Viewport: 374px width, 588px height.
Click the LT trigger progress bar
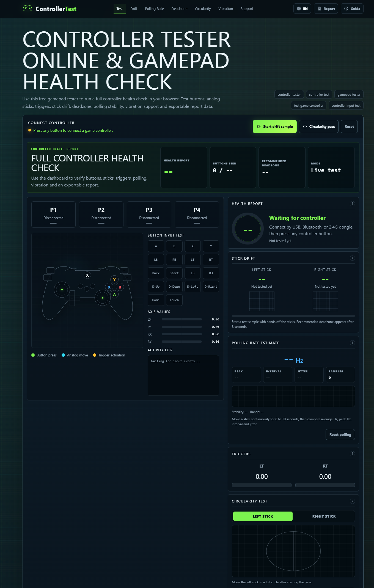coord(262,485)
